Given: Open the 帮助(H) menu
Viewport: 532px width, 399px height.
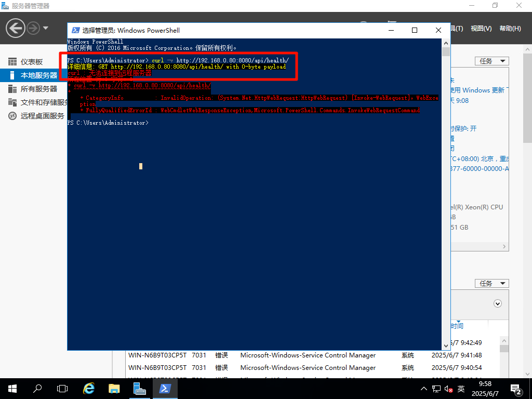Looking at the screenshot, I should (x=510, y=29).
